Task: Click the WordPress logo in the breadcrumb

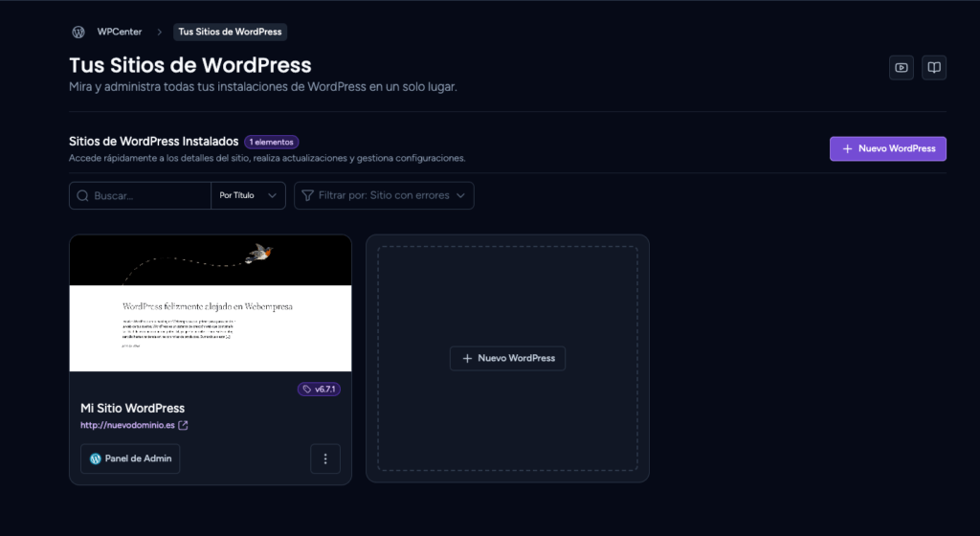Action: point(78,32)
